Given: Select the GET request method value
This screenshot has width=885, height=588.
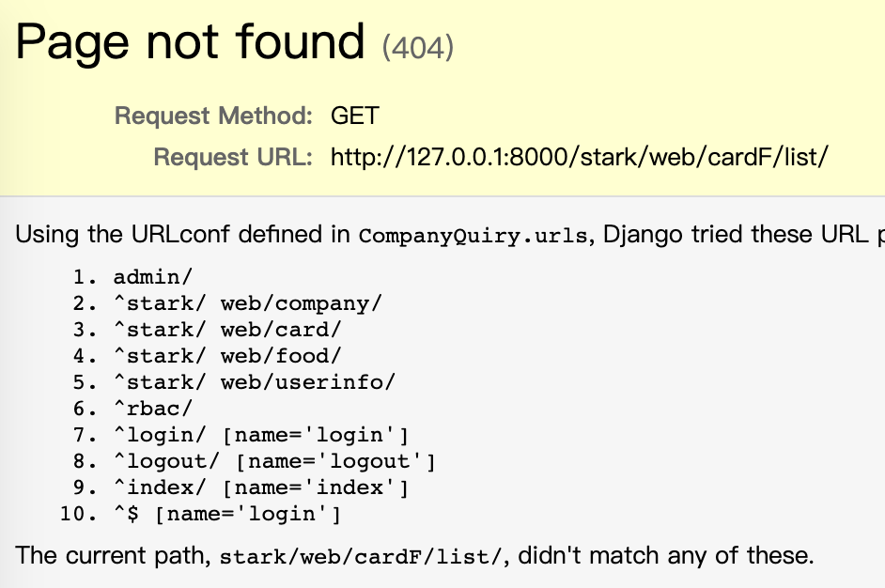Looking at the screenshot, I should tap(355, 116).
